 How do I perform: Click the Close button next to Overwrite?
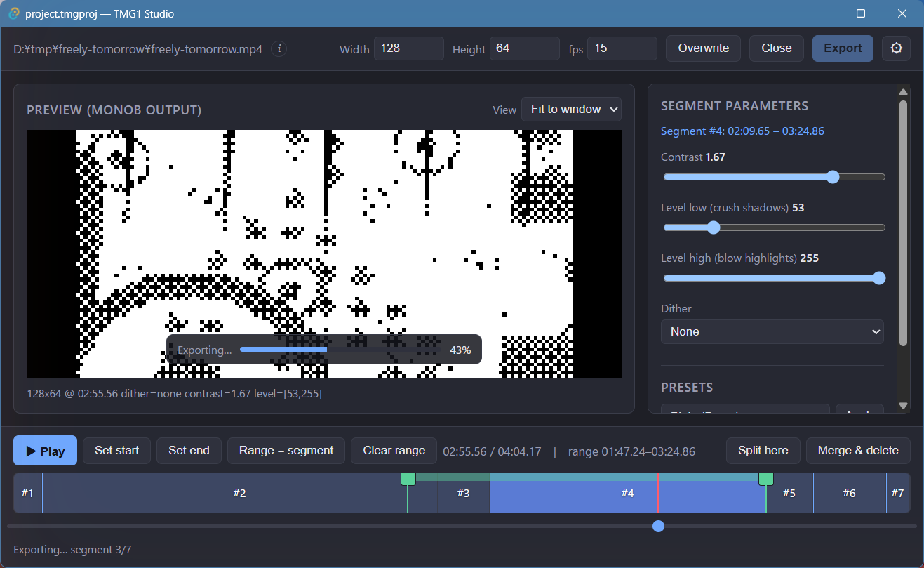pyautogui.click(x=777, y=48)
